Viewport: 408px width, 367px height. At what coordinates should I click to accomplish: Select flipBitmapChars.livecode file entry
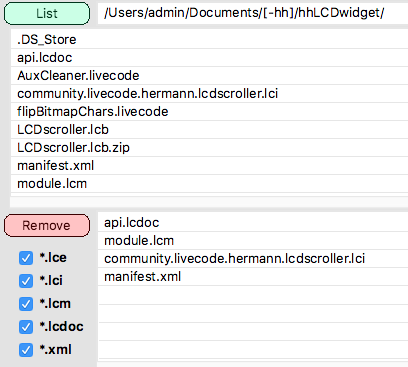click(209, 112)
